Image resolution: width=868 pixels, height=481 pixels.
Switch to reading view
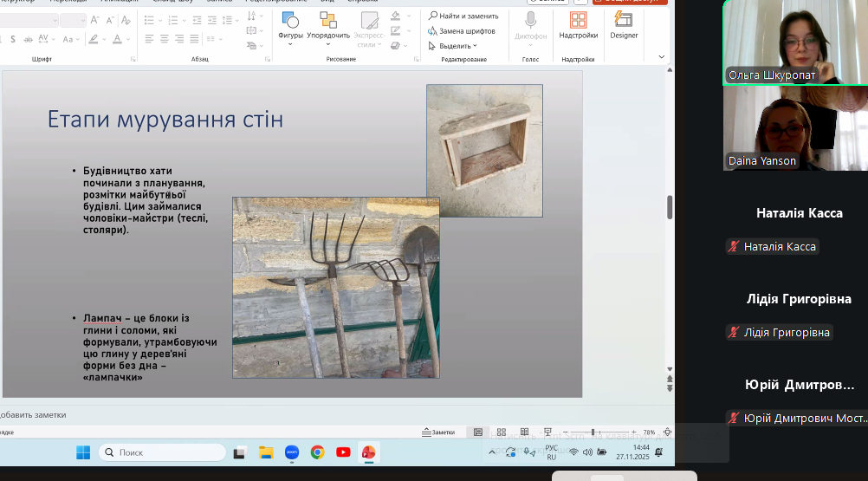click(522, 432)
